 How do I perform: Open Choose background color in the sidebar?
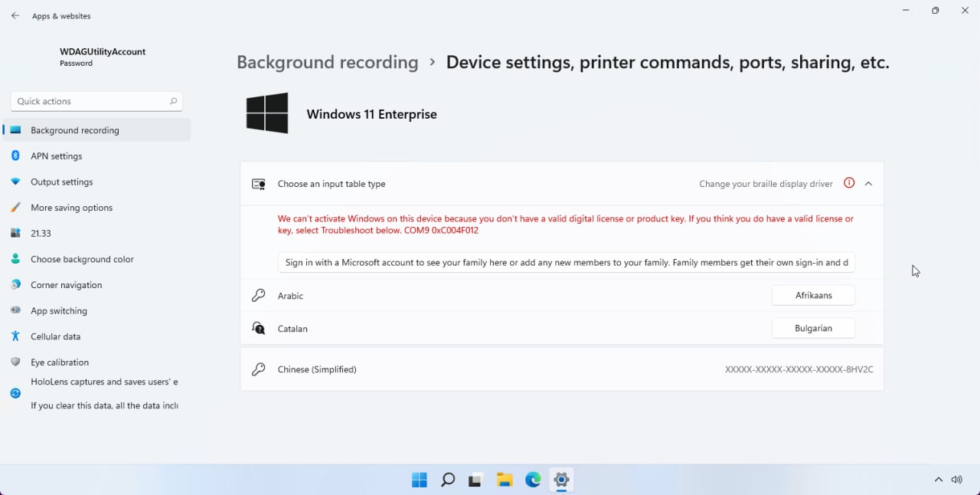97,259
